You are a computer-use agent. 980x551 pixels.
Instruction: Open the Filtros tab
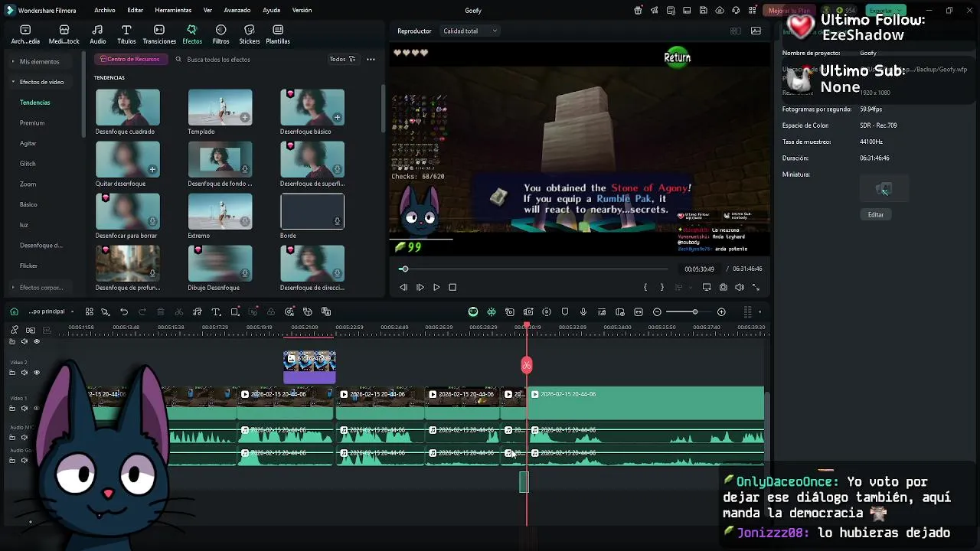click(x=220, y=34)
